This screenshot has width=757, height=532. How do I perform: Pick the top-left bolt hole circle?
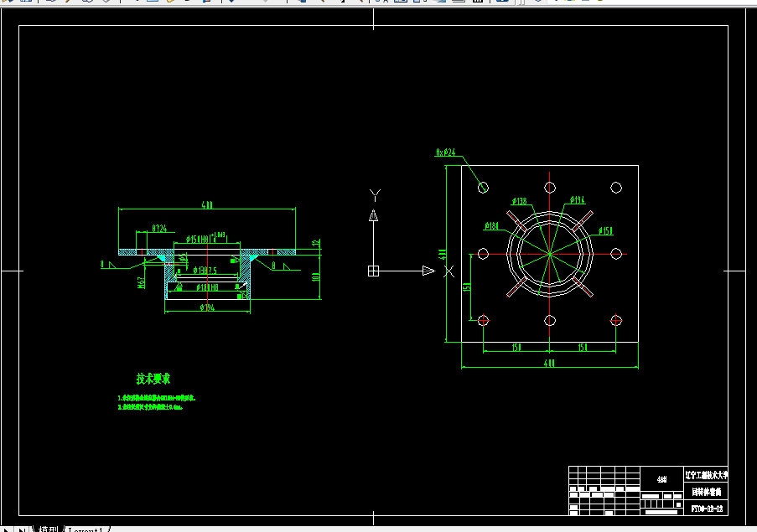483,188
